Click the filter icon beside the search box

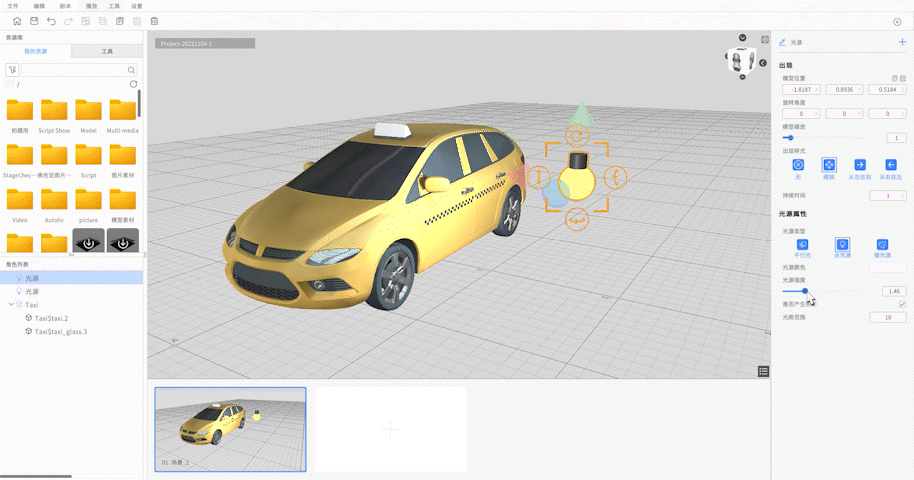(x=13, y=70)
